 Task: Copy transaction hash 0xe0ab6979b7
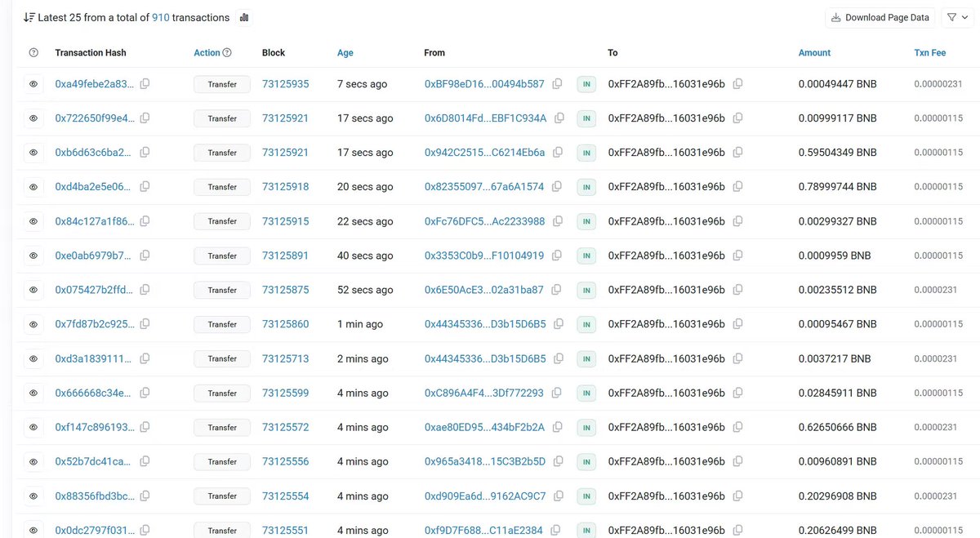145,256
